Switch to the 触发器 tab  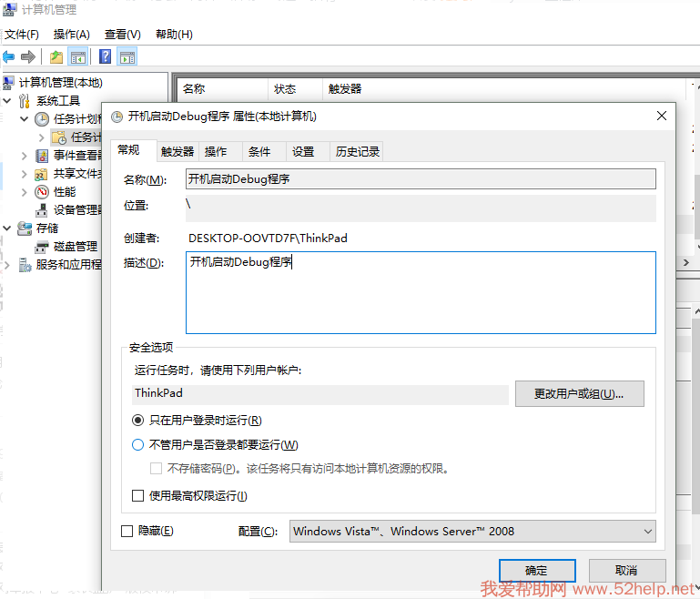click(x=177, y=152)
